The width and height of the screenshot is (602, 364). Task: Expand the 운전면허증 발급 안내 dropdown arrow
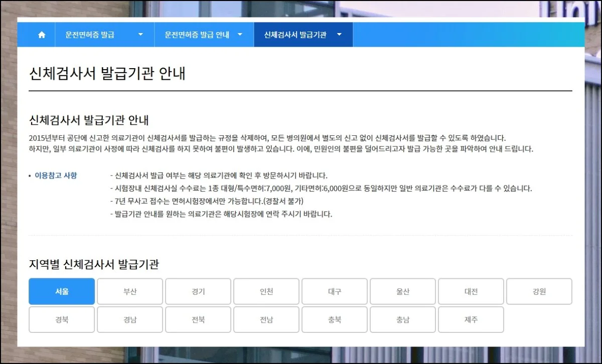click(x=240, y=35)
